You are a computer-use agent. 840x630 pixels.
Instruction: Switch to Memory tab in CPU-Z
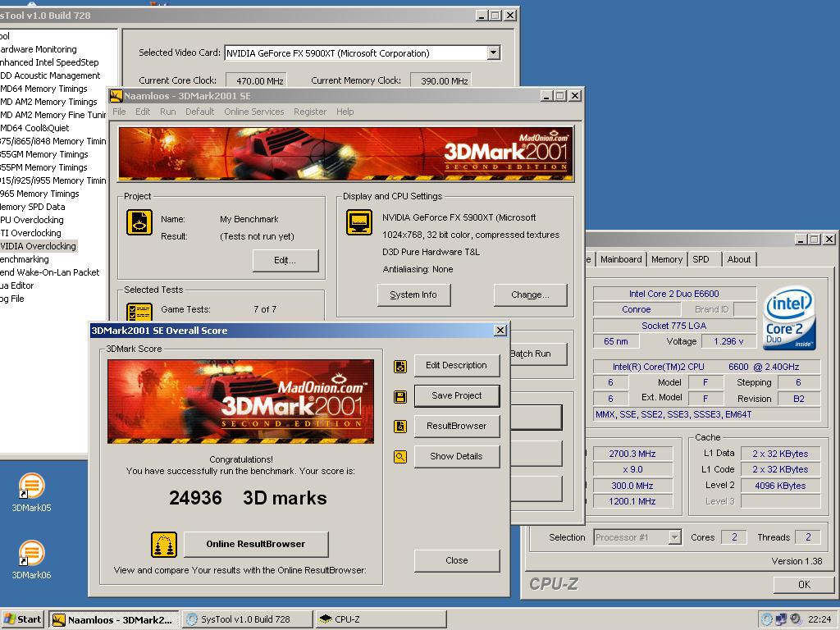click(x=667, y=259)
